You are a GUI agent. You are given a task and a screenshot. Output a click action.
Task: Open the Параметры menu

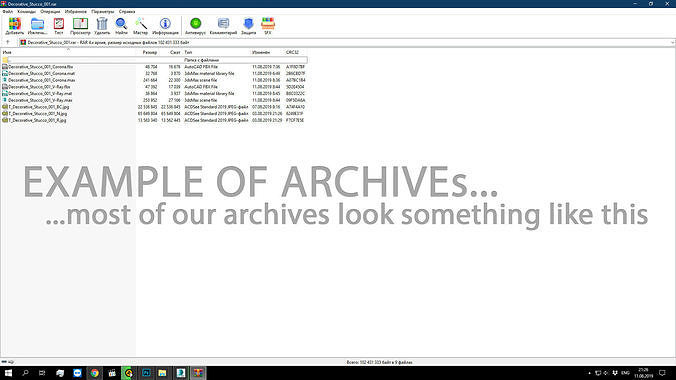pos(103,12)
